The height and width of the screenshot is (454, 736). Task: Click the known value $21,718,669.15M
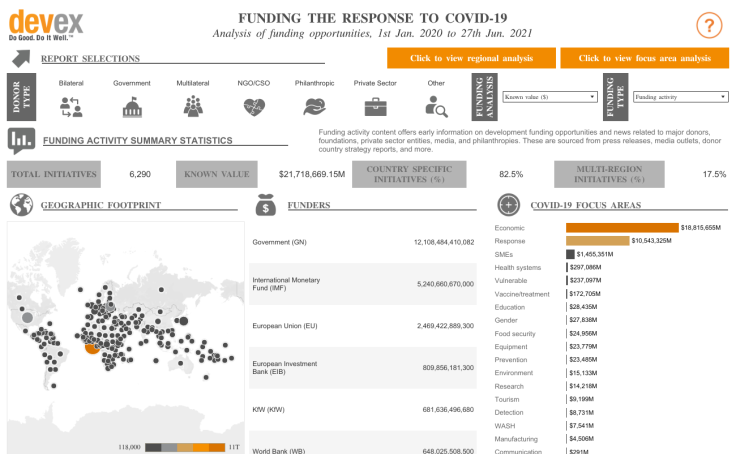(312, 174)
